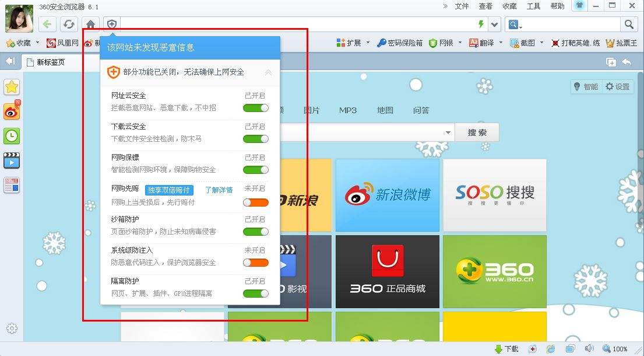
Task: Expand the 截图 dropdown arrow
Action: point(542,43)
